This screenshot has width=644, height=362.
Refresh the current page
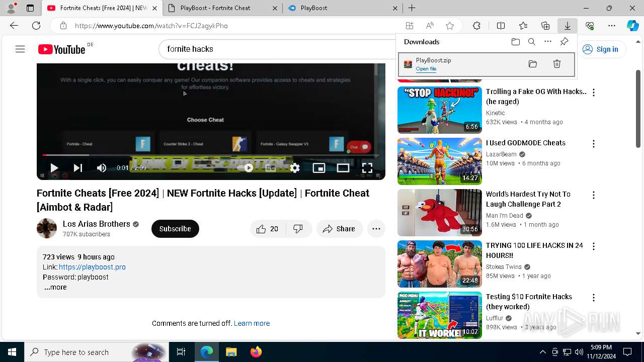click(36, 26)
